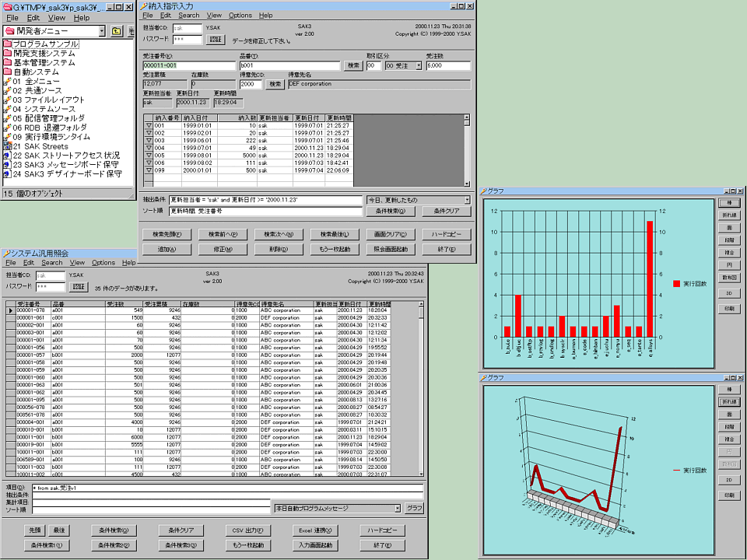Switch lower graph to 2D view
The image size is (747, 560).
coord(729,480)
